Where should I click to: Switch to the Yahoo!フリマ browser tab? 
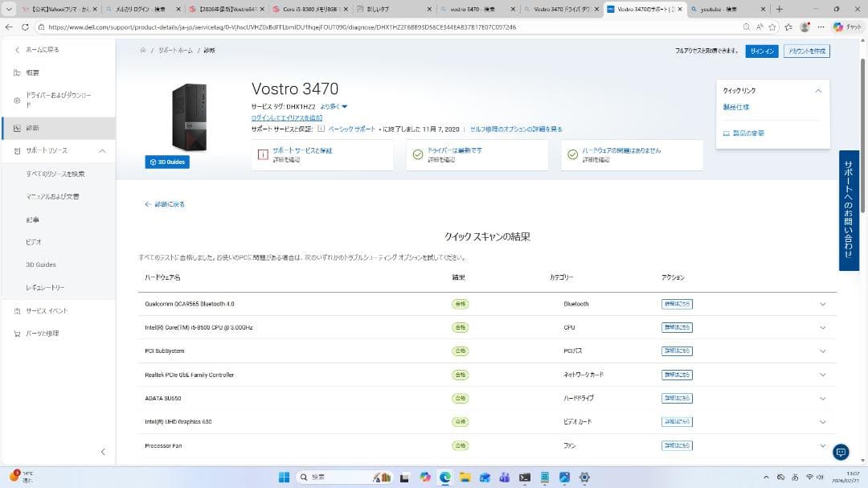58,9
